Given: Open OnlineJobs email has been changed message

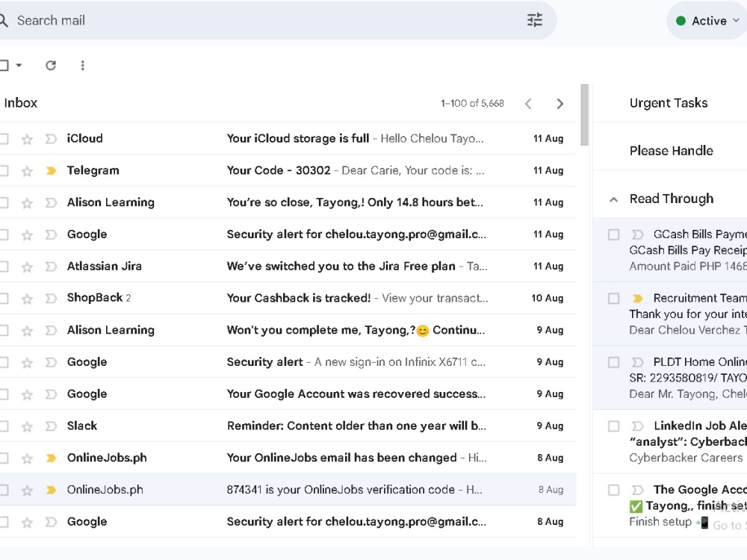Looking at the screenshot, I should [x=288, y=458].
